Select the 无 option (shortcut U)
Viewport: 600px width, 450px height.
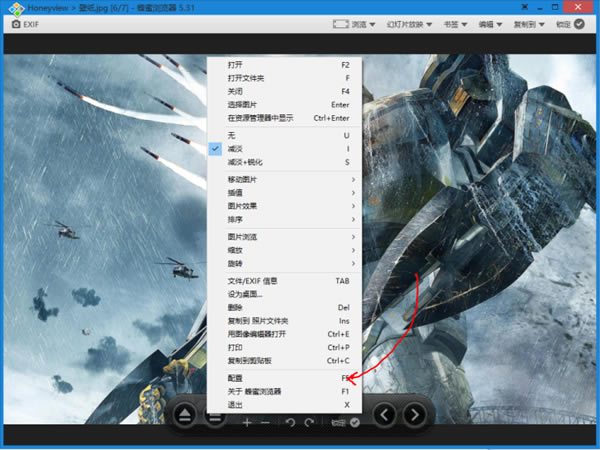click(x=284, y=135)
